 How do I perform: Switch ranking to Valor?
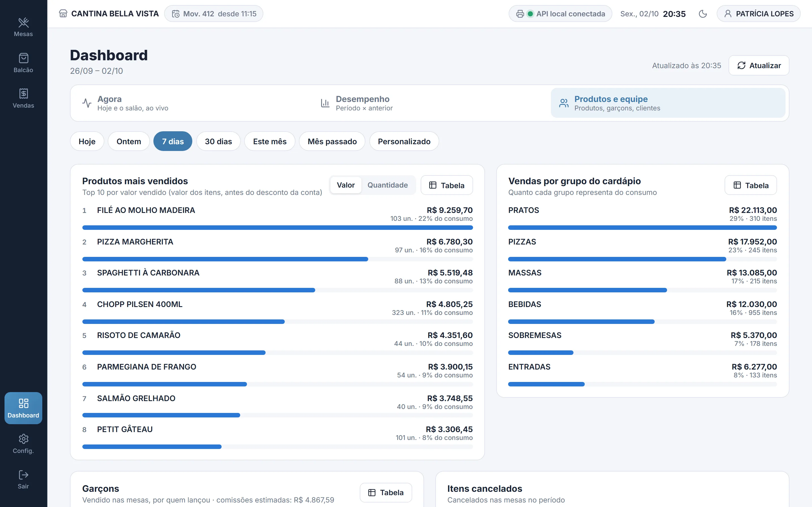point(346,185)
